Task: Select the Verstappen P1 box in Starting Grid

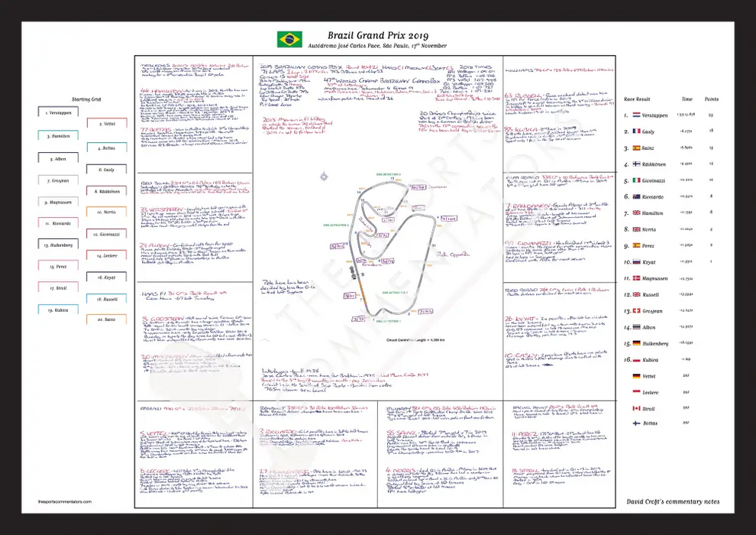Action: pyautogui.click(x=57, y=112)
